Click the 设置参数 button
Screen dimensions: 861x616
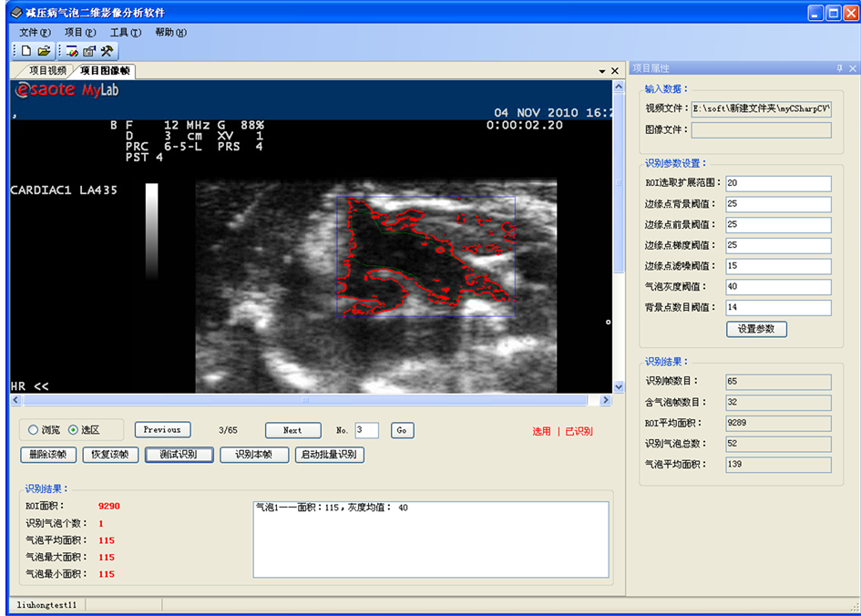(x=756, y=329)
